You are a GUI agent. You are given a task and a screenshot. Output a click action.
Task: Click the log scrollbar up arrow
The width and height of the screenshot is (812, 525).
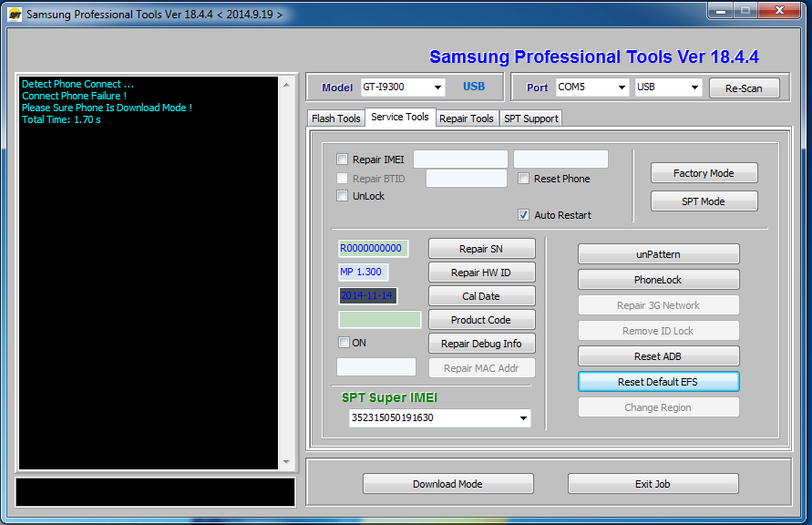pyautogui.click(x=286, y=85)
